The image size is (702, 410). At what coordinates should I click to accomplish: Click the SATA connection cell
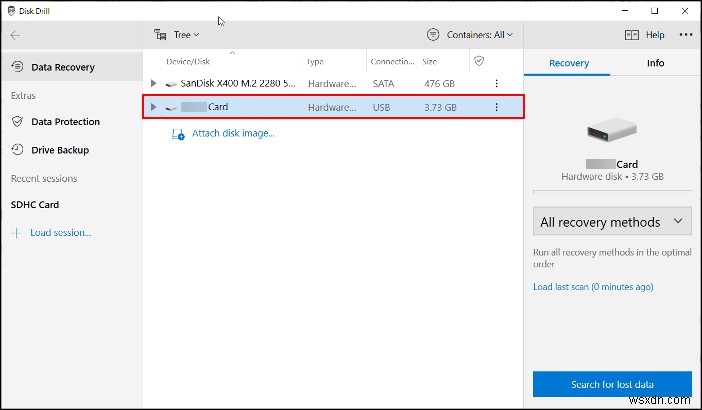tap(383, 84)
